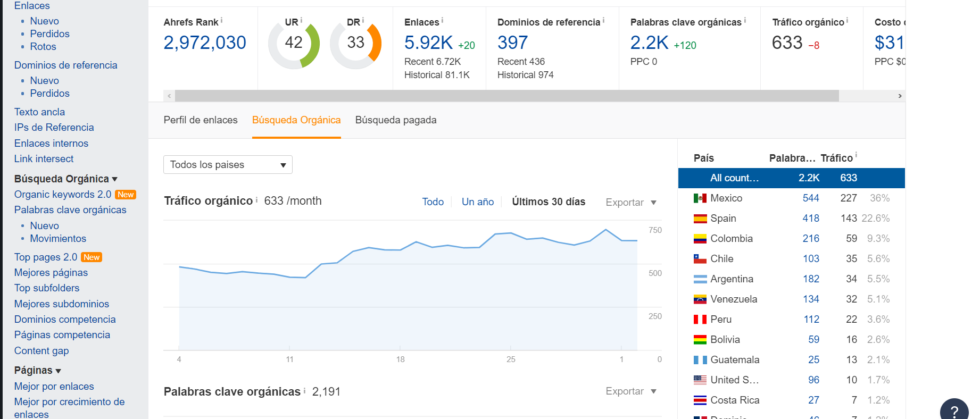Image resolution: width=980 pixels, height=419 pixels.
Task: Switch to Búsqueda pagada tab
Action: click(396, 120)
